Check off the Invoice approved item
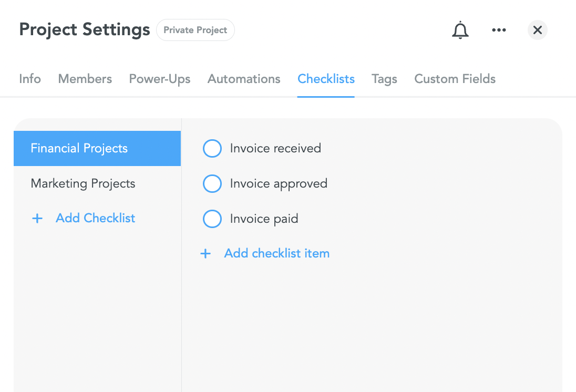576x392 pixels. pos(212,183)
